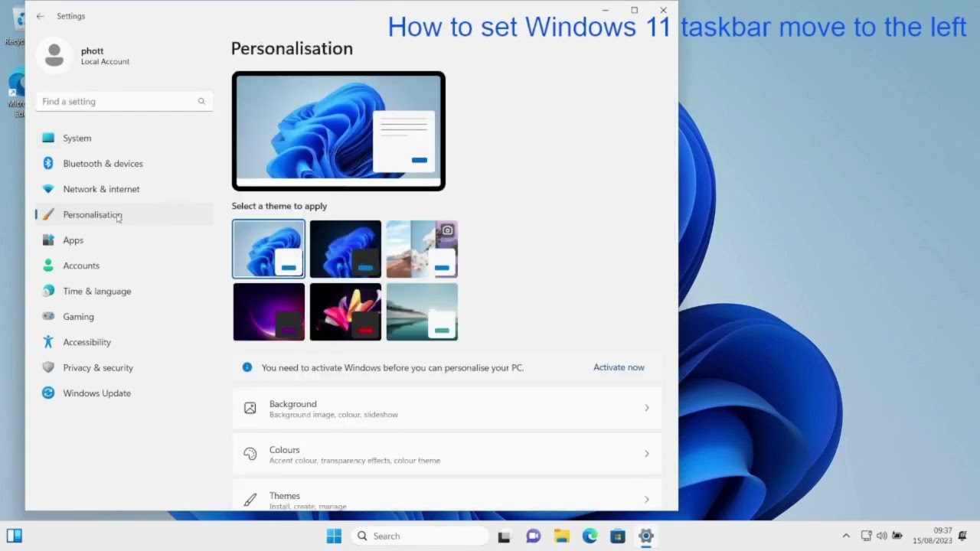Viewport: 980px width, 551px height.
Task: Click the Gaming controller icon
Action: 48,316
